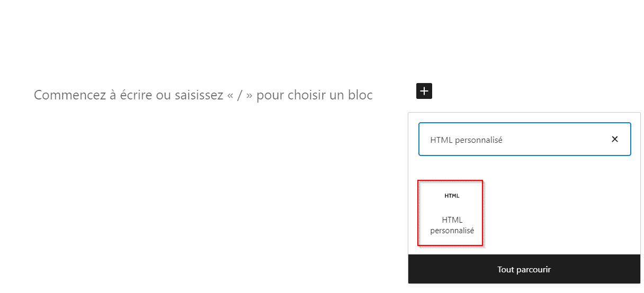644x293 pixels.
Task: Browse all blocks from the dark bottom bar
Action: [x=524, y=270]
